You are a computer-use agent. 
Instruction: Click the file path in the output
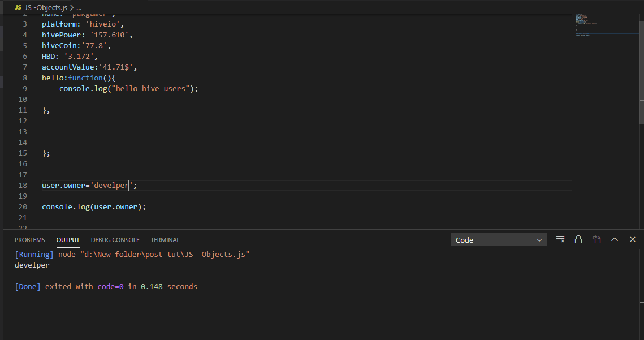(165, 255)
